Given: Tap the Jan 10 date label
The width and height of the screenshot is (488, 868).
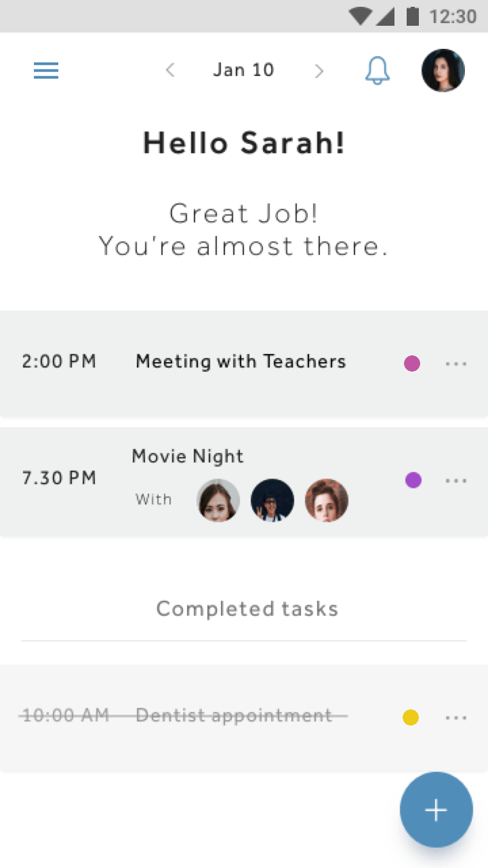Looking at the screenshot, I should [x=243, y=70].
